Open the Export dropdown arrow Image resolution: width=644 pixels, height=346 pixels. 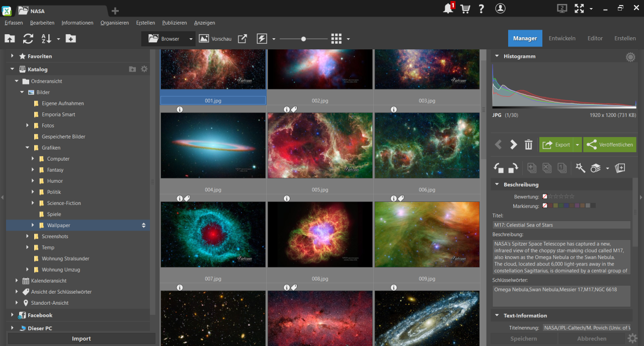pyautogui.click(x=577, y=145)
